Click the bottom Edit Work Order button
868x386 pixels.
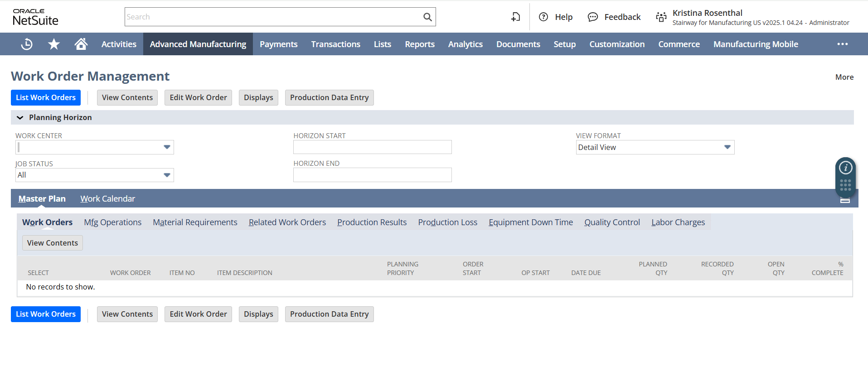pyautogui.click(x=198, y=314)
